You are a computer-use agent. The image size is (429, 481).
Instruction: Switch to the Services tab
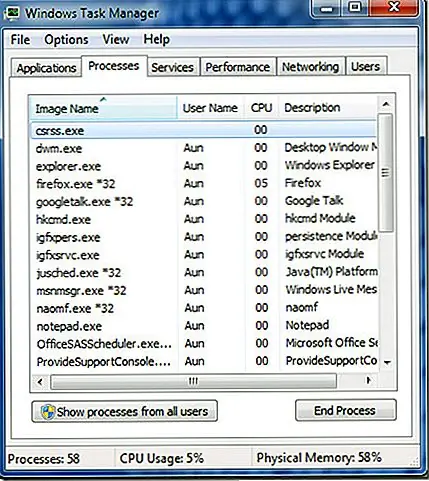point(173,68)
